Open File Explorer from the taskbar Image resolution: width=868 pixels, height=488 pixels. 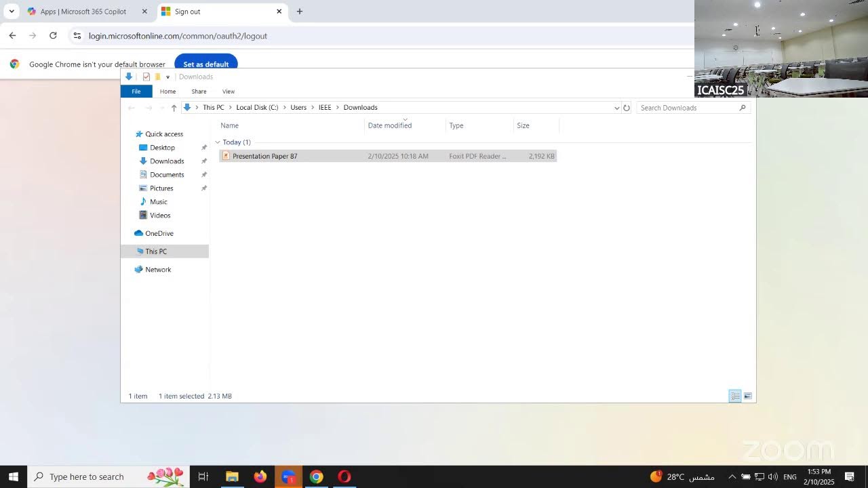pos(232,476)
